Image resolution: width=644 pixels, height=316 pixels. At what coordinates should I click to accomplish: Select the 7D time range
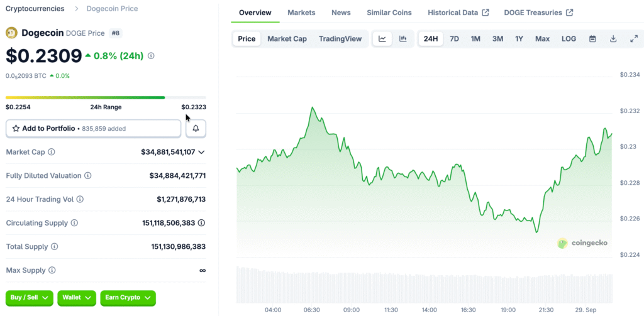[x=454, y=39]
